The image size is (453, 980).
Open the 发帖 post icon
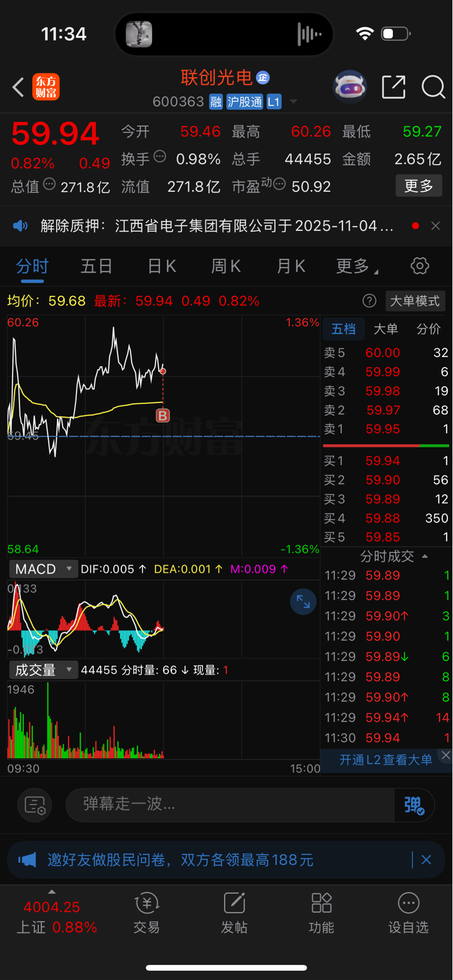[x=234, y=913]
